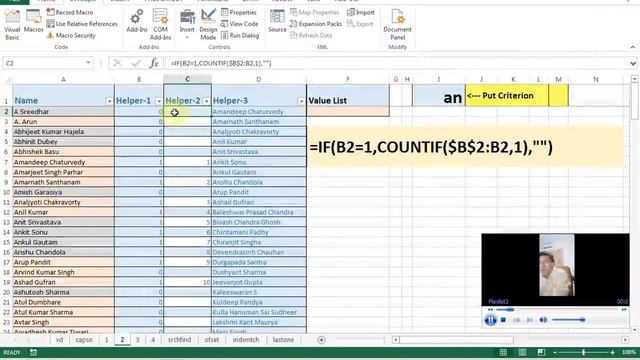Skip to next track in player
This screenshot has height=360, width=640.
pyautogui.click(x=529, y=320)
